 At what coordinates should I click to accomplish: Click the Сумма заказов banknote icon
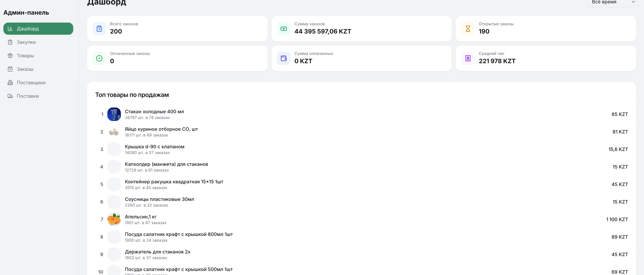284,29
